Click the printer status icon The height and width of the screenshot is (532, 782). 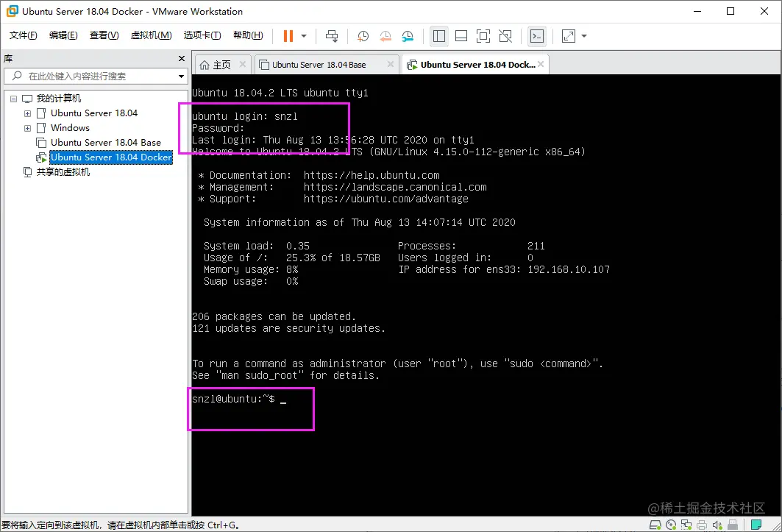tap(702, 525)
